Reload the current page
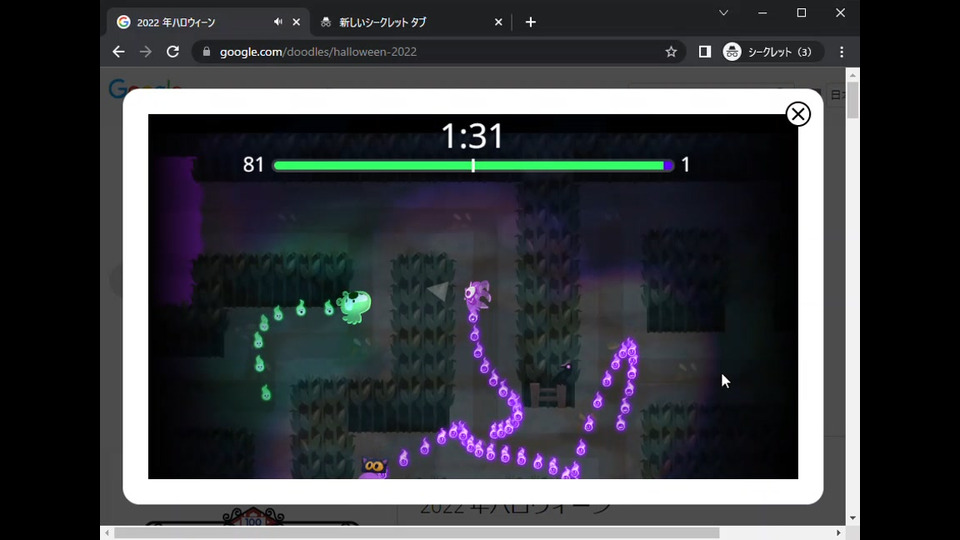 click(173, 52)
